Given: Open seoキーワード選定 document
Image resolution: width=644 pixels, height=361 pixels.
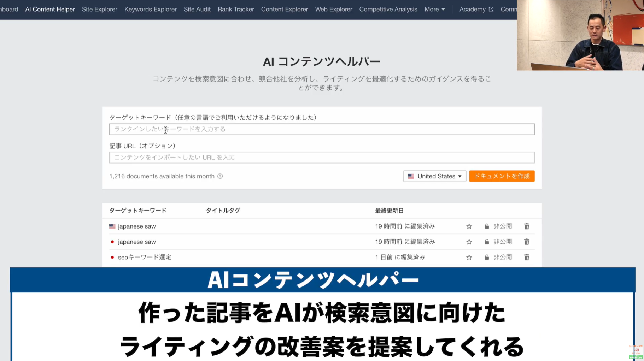Looking at the screenshot, I should tap(145, 257).
